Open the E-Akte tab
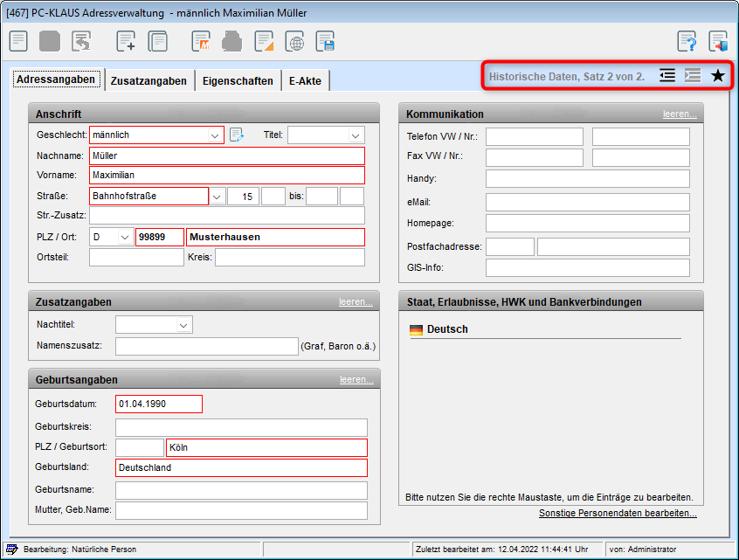Image resolution: width=739 pixels, height=560 pixels. coord(305,80)
